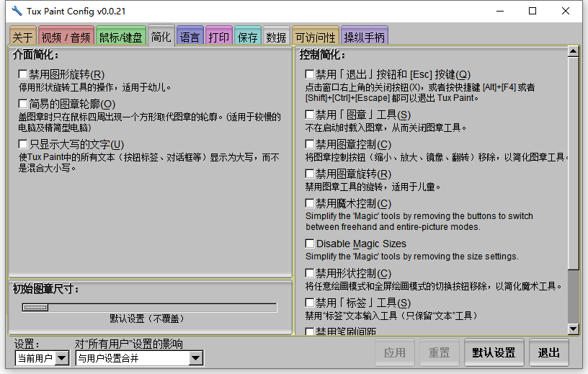Viewport: 588px width, 374px height.
Task: Click description 不在启动时载入图章，从而关闭图章工具。
Action: [386, 128]
